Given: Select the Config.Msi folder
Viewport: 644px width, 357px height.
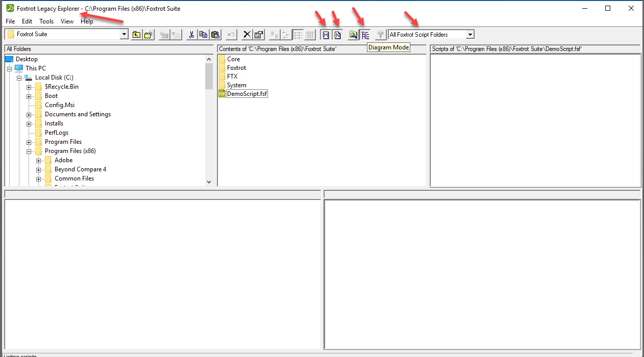Looking at the screenshot, I should coord(60,105).
